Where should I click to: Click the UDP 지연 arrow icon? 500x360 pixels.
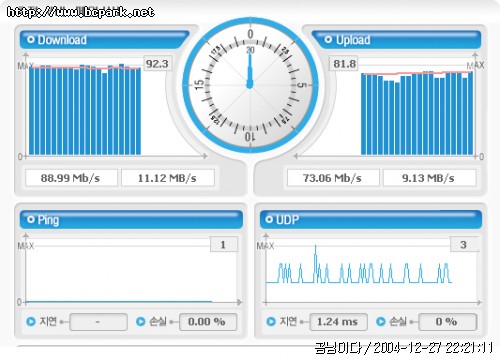[271, 322]
